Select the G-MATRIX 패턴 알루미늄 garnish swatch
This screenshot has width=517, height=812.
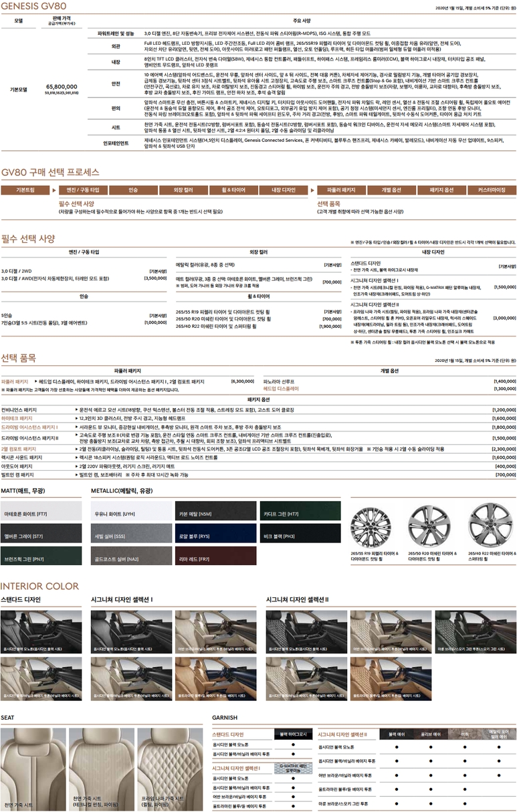tap(292, 769)
